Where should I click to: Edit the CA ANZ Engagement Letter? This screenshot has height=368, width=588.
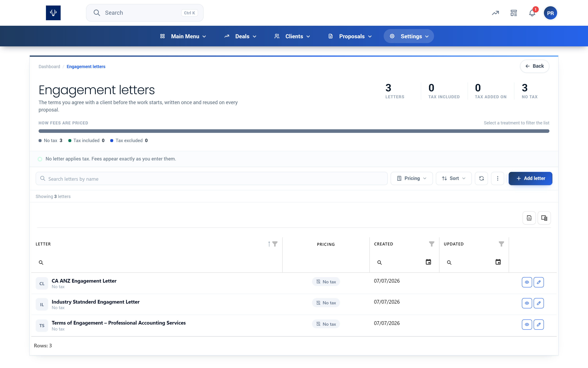[539, 282]
